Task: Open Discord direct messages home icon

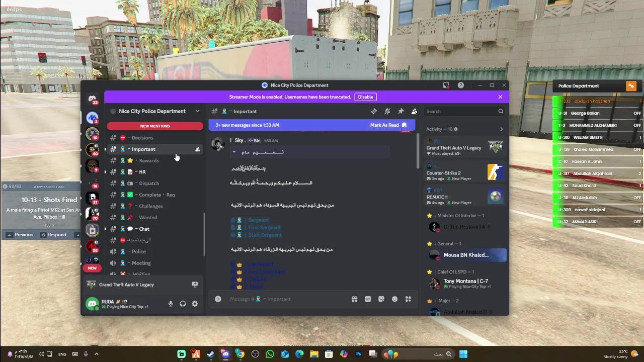Action: pyautogui.click(x=92, y=99)
